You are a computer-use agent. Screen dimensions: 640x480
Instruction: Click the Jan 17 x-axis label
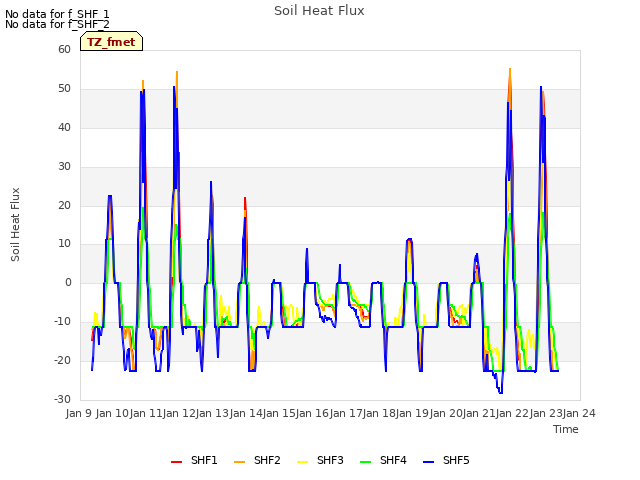coord(346,413)
